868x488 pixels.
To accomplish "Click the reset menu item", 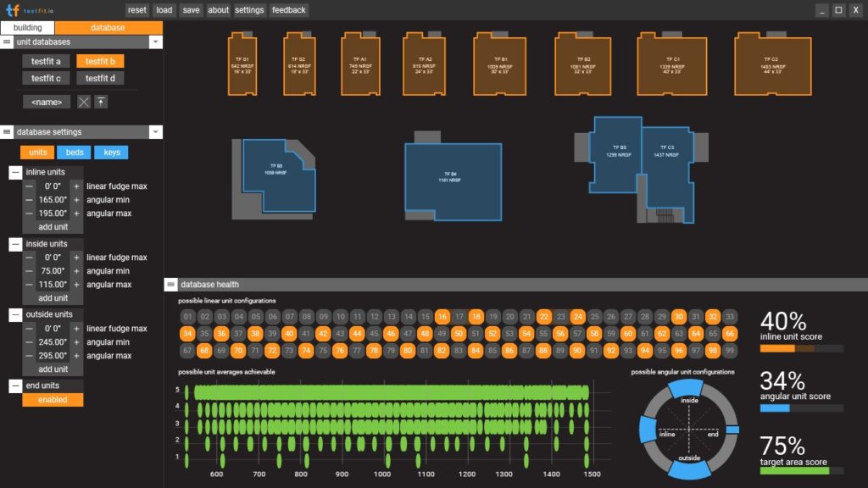I will point(136,10).
